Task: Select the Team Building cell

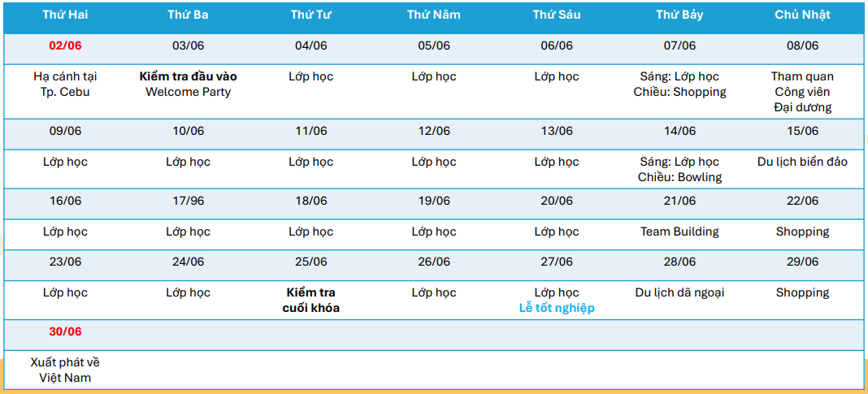Action: pos(679,232)
